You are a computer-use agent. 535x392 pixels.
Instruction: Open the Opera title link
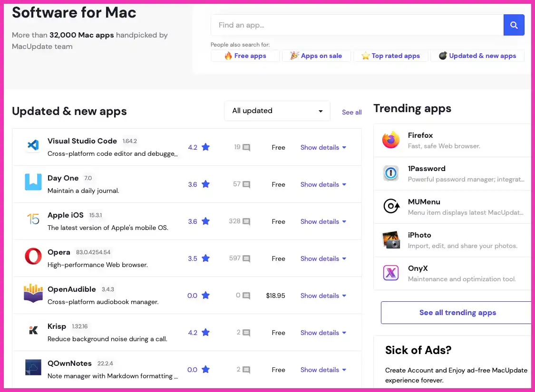coord(58,252)
